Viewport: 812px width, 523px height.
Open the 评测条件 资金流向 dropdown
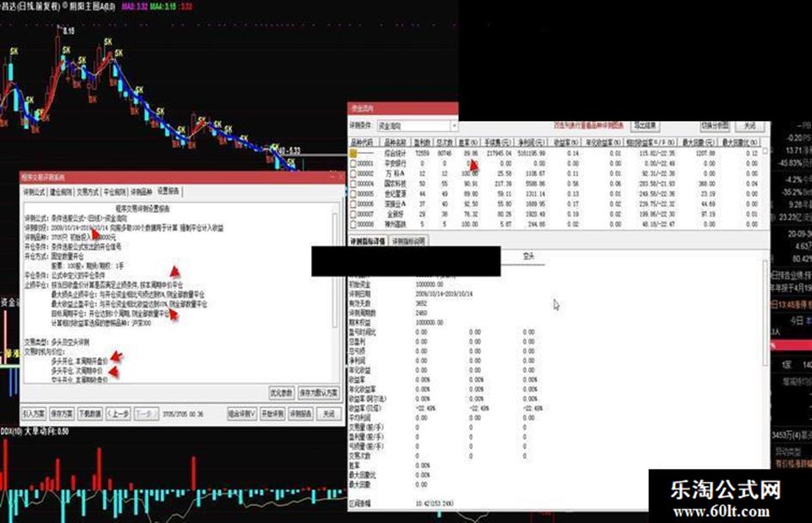click(x=418, y=126)
